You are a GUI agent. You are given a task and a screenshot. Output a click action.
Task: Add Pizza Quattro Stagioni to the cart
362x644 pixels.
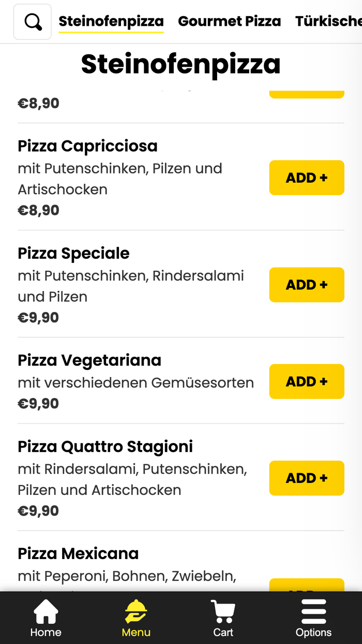(x=307, y=478)
